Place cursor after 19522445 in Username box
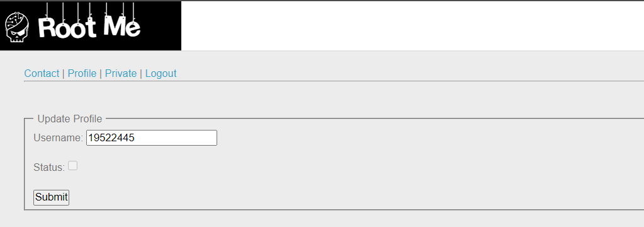The width and height of the screenshot is (644, 227). tap(136, 137)
